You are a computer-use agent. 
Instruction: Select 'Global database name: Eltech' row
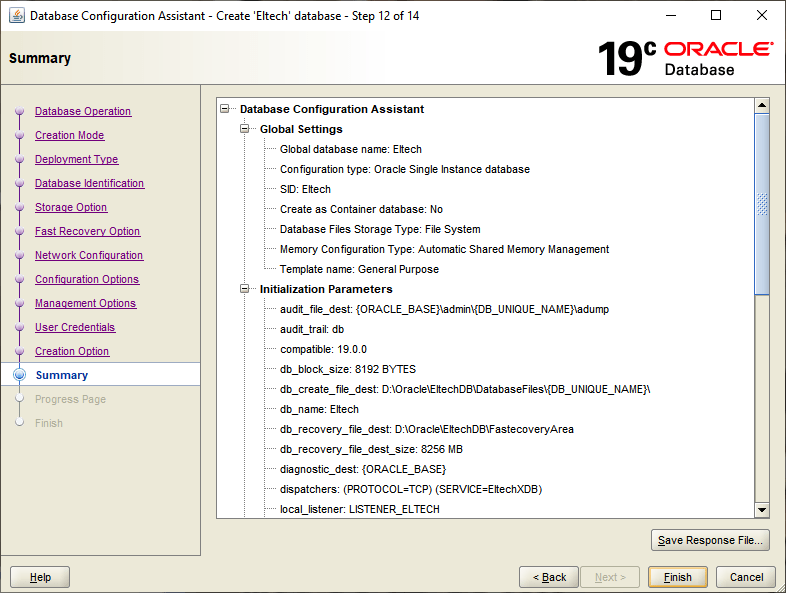click(x=351, y=149)
